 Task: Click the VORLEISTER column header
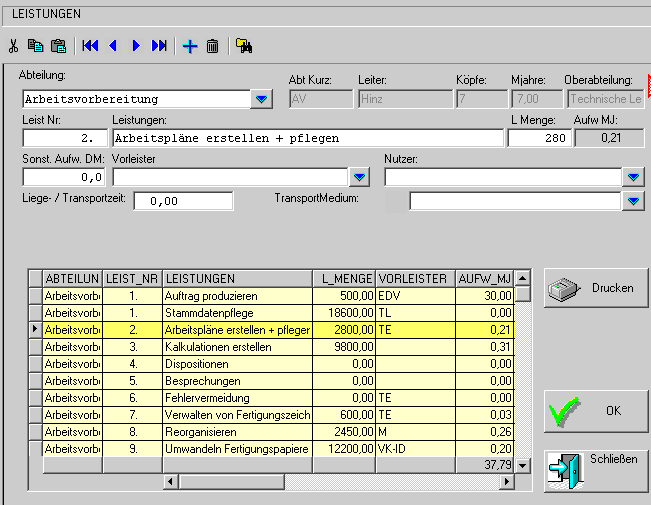(416, 279)
